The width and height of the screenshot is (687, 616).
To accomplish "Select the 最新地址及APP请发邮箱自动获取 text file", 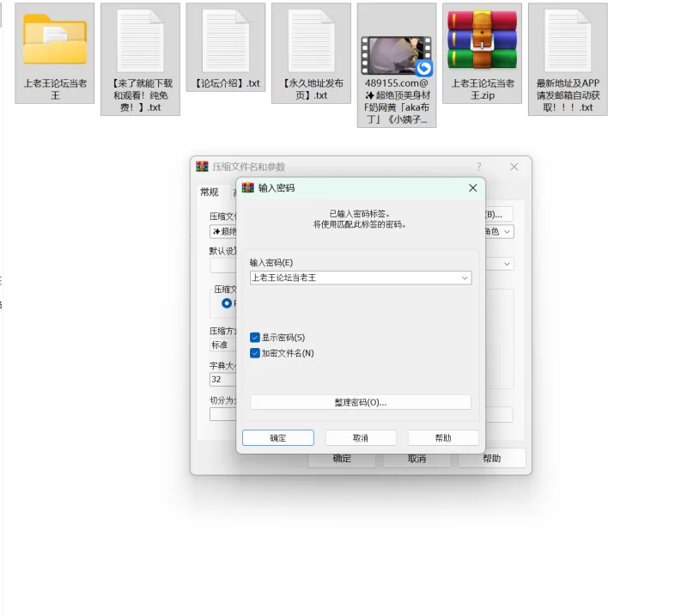I will [x=568, y=40].
